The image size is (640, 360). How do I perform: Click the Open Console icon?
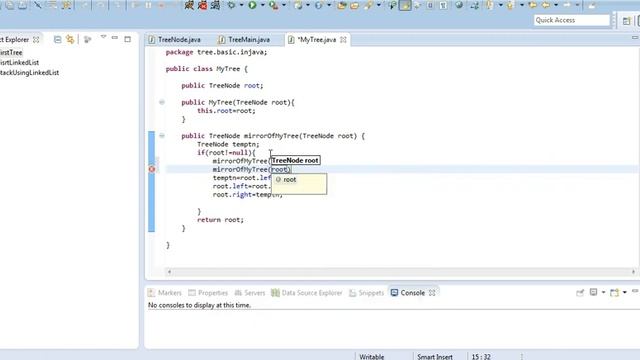pyautogui.click(x=614, y=292)
